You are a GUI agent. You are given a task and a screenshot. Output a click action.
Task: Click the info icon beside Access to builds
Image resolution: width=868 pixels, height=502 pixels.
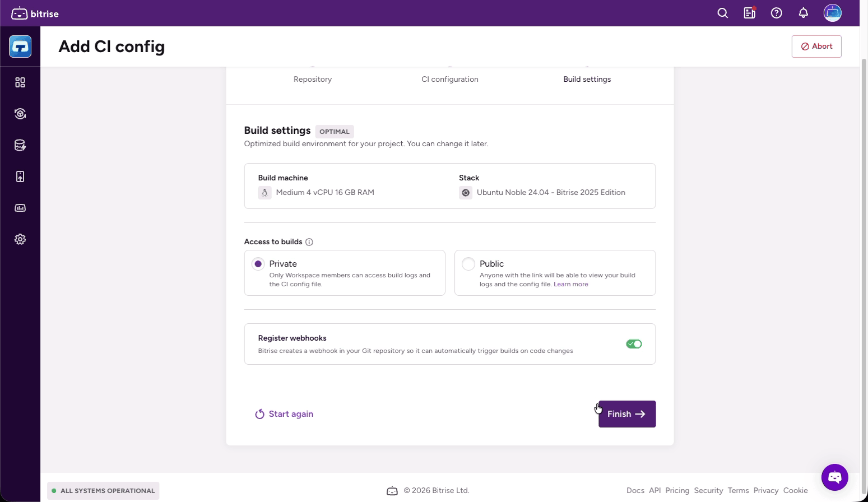coord(309,242)
